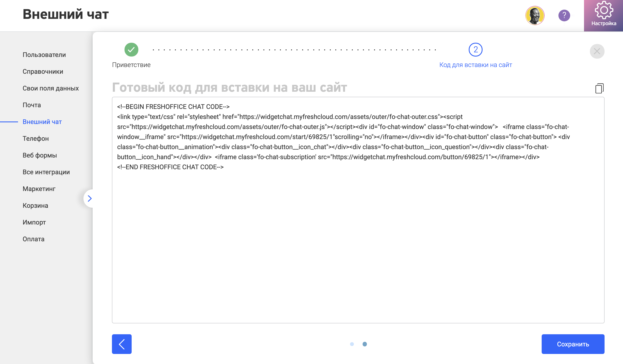Viewport: 623px width, 364px height.
Task: Click the Готовый код для вставки heading
Action: click(x=229, y=87)
